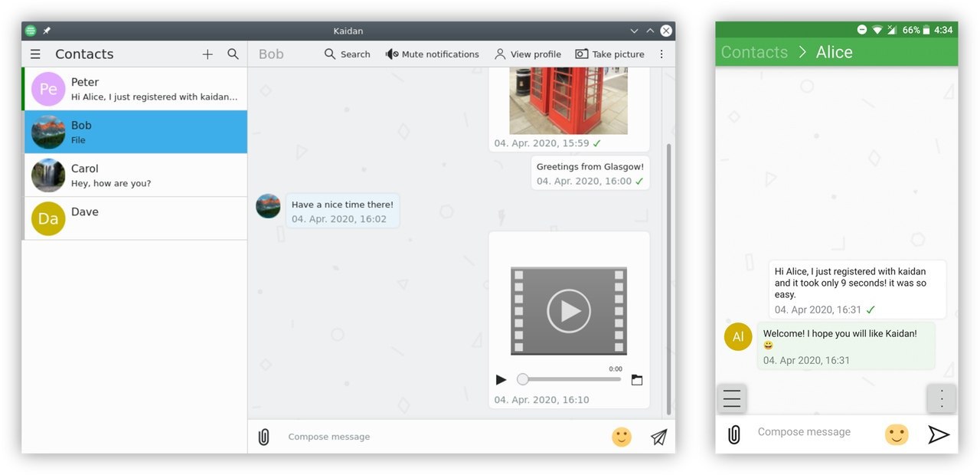Open the three-dot overflow menu in desktop toolbar

[661, 54]
